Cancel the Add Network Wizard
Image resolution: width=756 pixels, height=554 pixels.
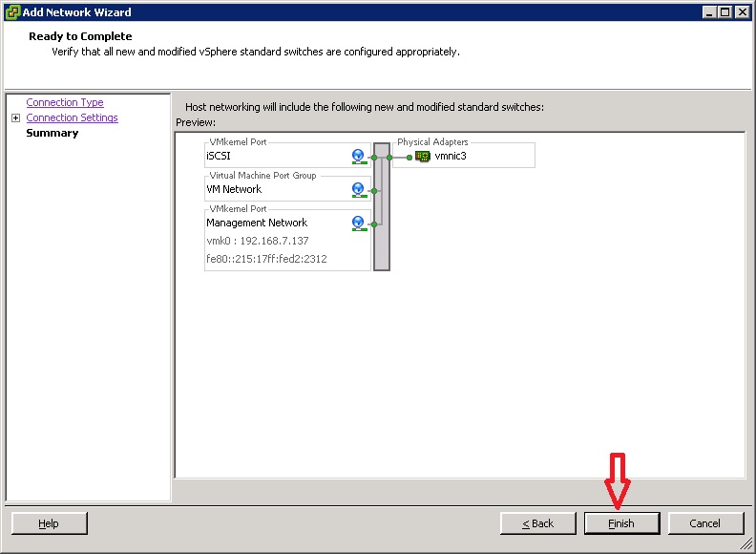coord(705,523)
